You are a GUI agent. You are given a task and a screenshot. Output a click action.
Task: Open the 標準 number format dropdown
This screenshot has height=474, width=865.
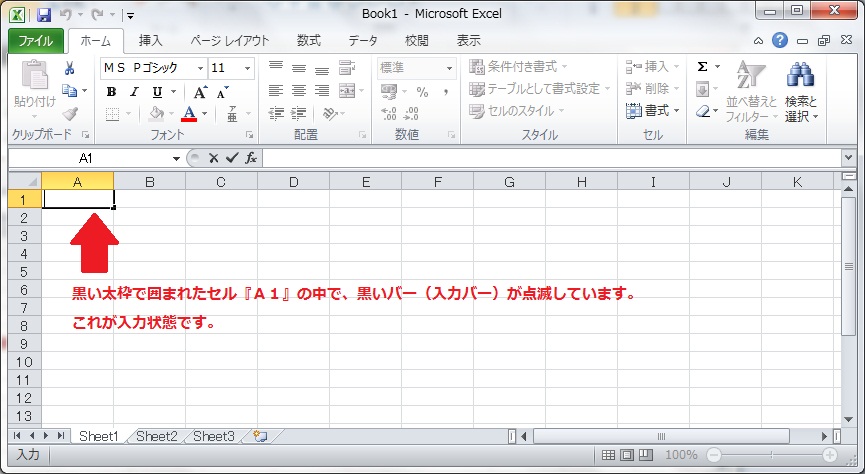click(450, 68)
